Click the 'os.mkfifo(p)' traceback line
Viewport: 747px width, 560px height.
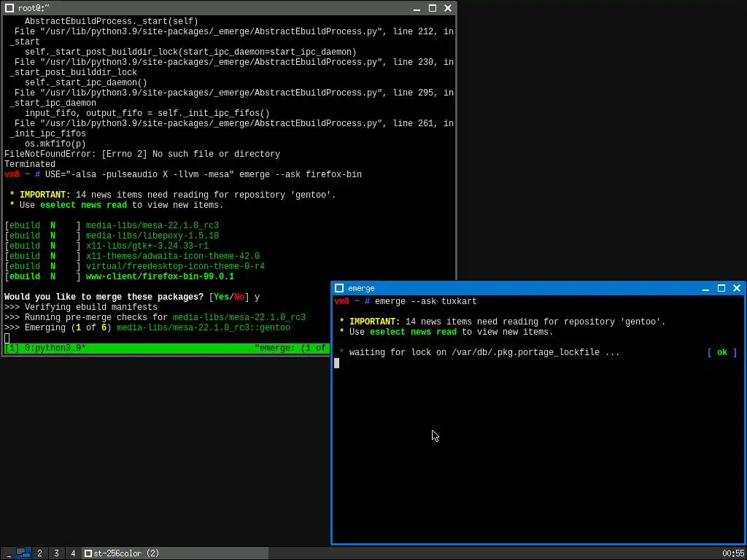click(x=55, y=144)
